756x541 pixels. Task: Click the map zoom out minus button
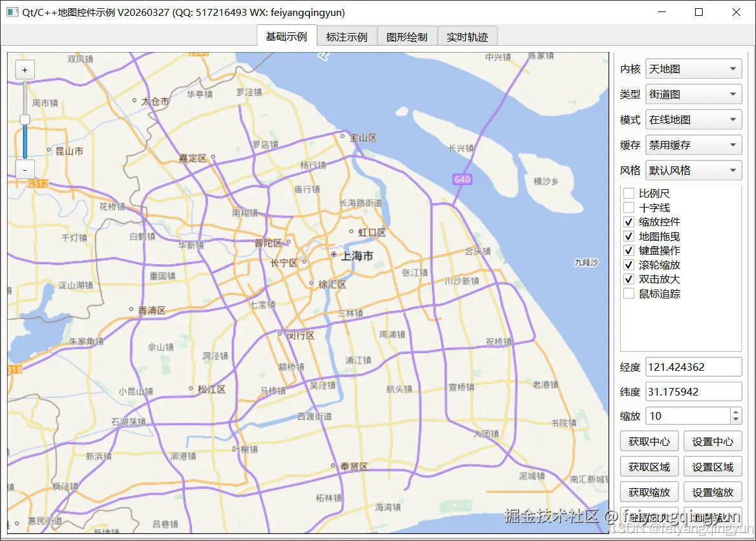click(x=25, y=170)
